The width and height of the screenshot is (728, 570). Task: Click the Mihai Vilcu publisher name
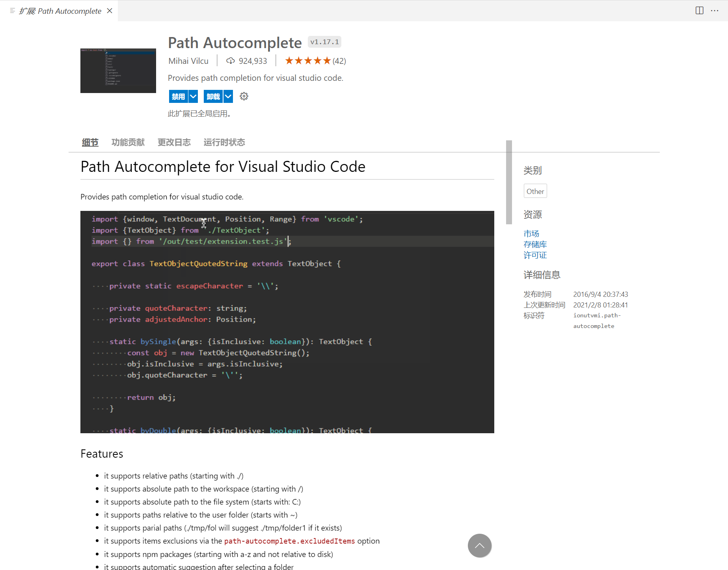click(x=188, y=61)
